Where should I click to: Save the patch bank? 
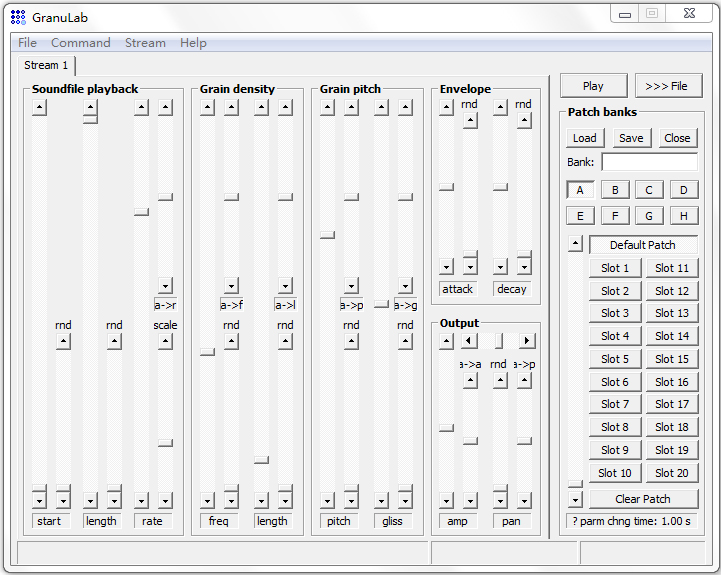click(x=631, y=138)
